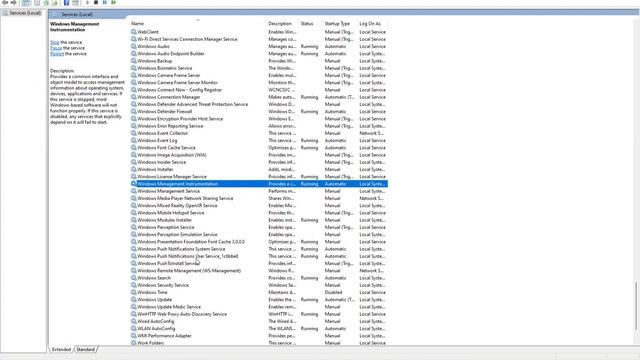Sort by the Startup Type column header
The width and height of the screenshot is (640, 360).
[337, 24]
